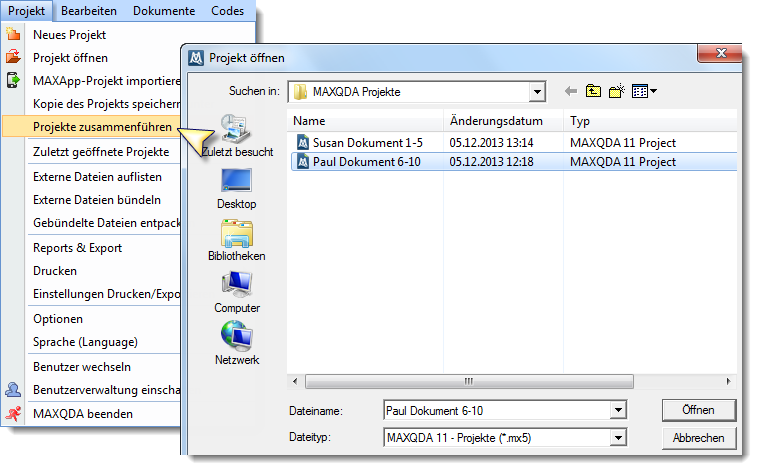Image resolution: width=757 pixels, height=473 pixels.
Task: Expand the Suchen in folder dropdown
Action: [537, 92]
